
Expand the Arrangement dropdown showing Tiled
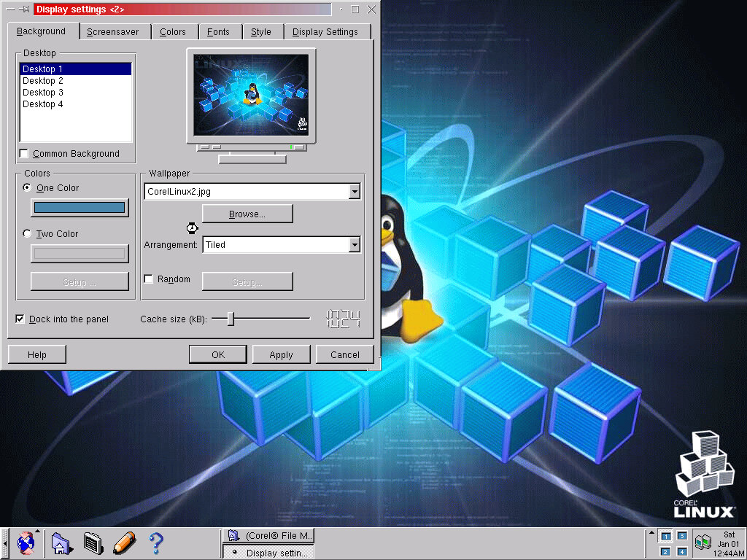coord(355,245)
